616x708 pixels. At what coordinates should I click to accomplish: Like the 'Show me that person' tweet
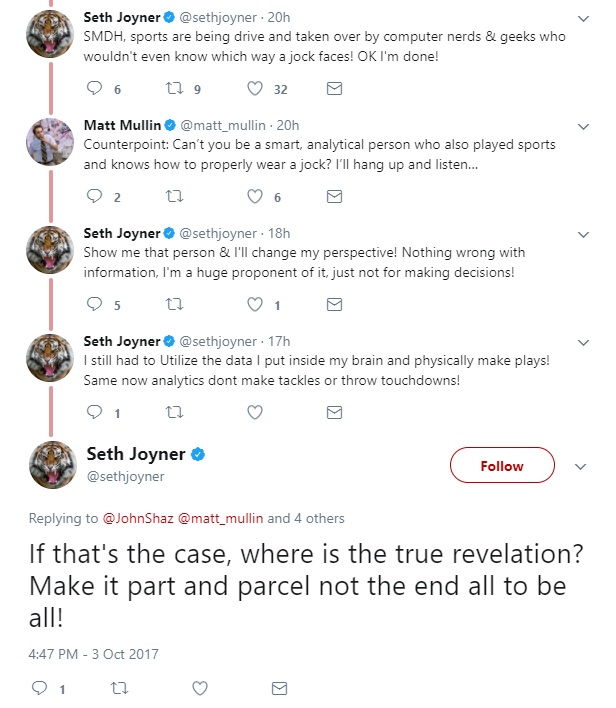pos(255,304)
